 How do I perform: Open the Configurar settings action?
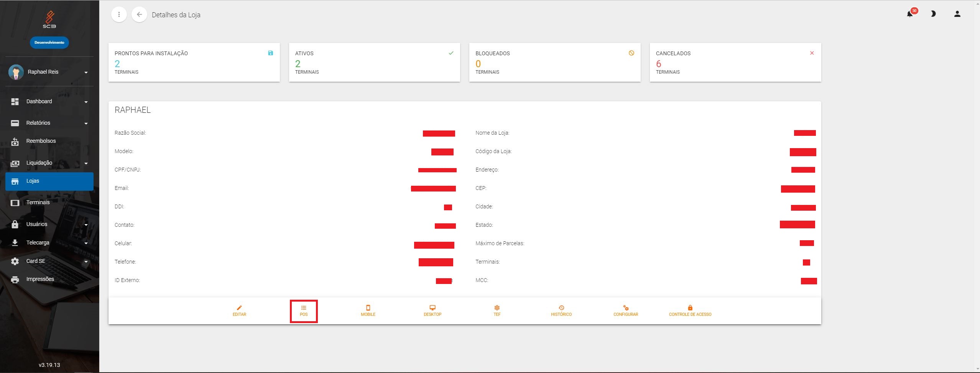[626, 311]
